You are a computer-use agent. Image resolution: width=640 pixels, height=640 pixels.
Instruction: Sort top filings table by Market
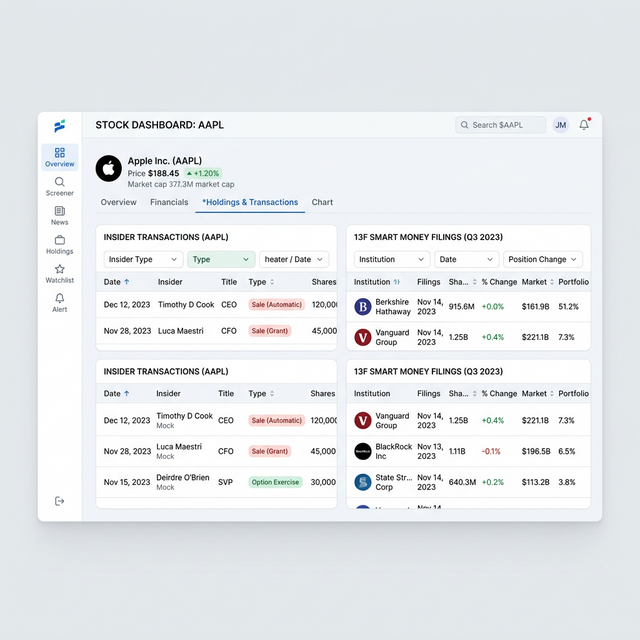pyautogui.click(x=552, y=282)
